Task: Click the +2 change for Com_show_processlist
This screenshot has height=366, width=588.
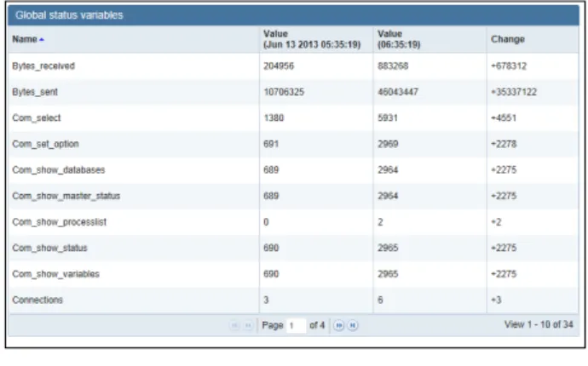Action: click(x=496, y=222)
